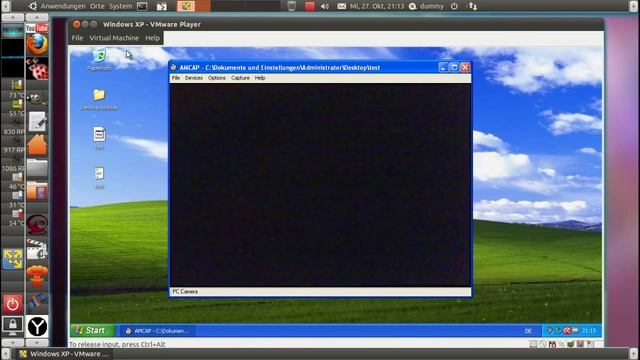
Task: Click the yellow arrows fullscreen dock icon
Action: point(13,259)
